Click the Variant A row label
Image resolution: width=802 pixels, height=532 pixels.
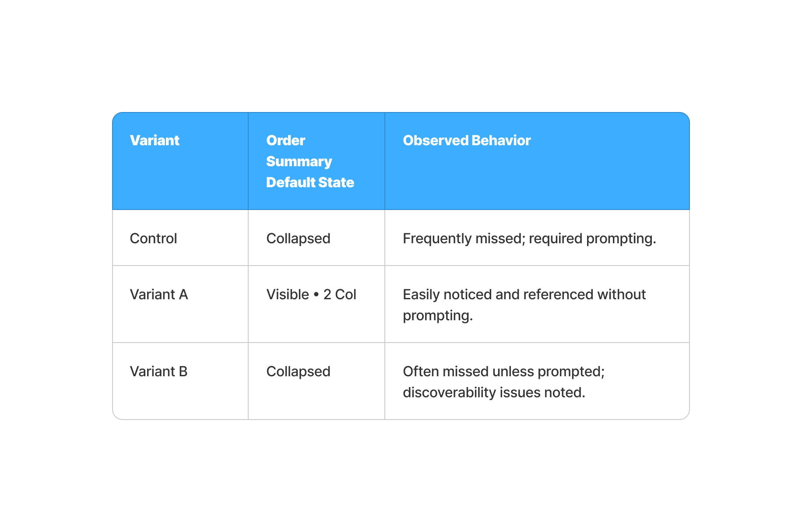(x=159, y=294)
